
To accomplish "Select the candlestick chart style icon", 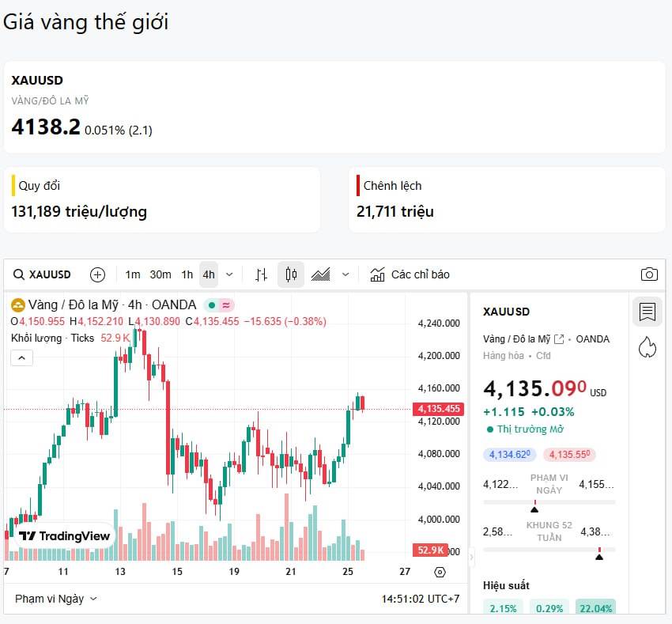I will (291, 274).
